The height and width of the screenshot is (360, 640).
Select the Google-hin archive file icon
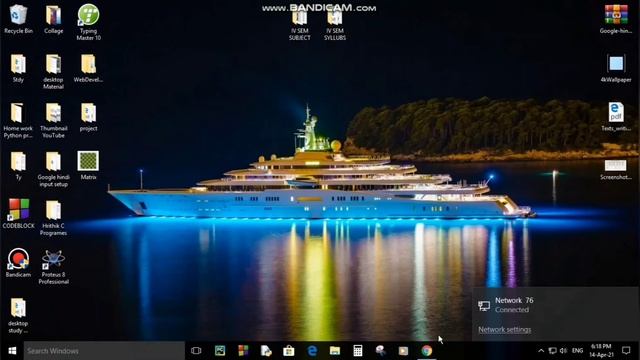[x=616, y=19]
